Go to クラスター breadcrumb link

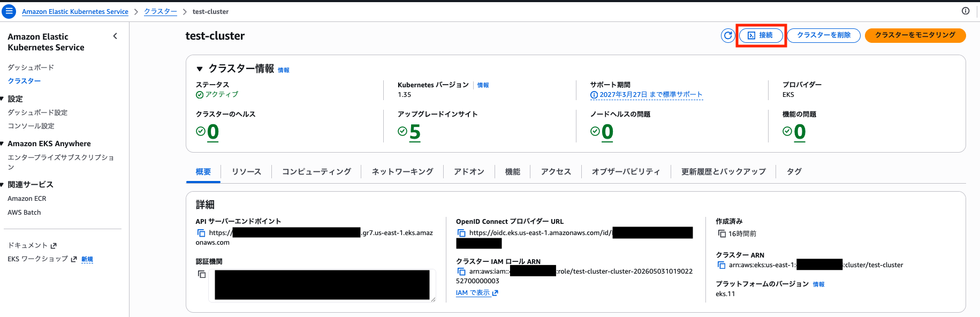tap(161, 12)
